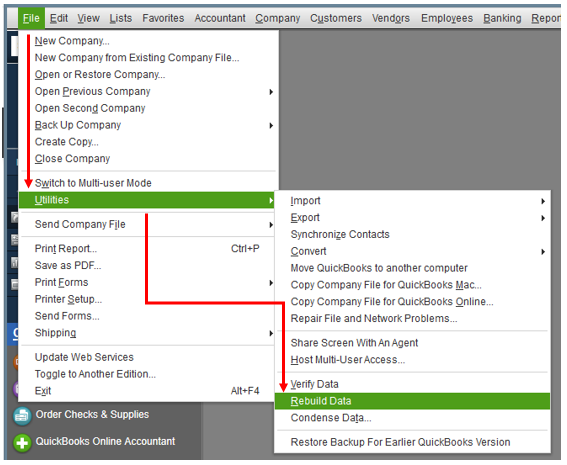Click QuickBooks Online Accountant link text
The image size is (567, 465).
(x=105, y=441)
